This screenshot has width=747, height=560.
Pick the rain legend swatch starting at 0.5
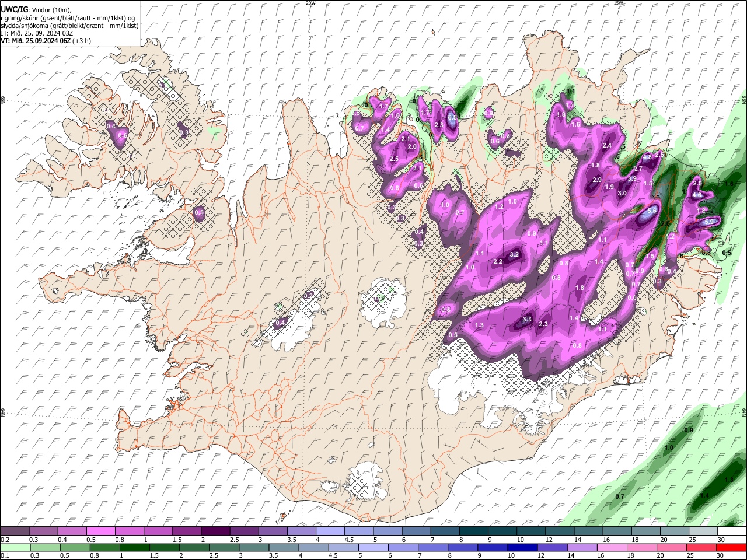[75, 547]
